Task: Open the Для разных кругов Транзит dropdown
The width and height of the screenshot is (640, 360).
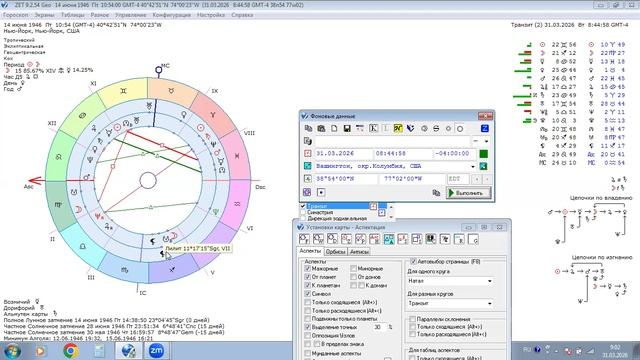Action: point(450,304)
